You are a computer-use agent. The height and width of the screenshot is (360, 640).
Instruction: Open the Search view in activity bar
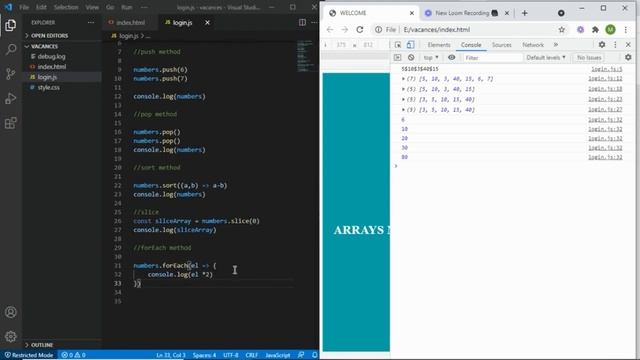[11, 49]
